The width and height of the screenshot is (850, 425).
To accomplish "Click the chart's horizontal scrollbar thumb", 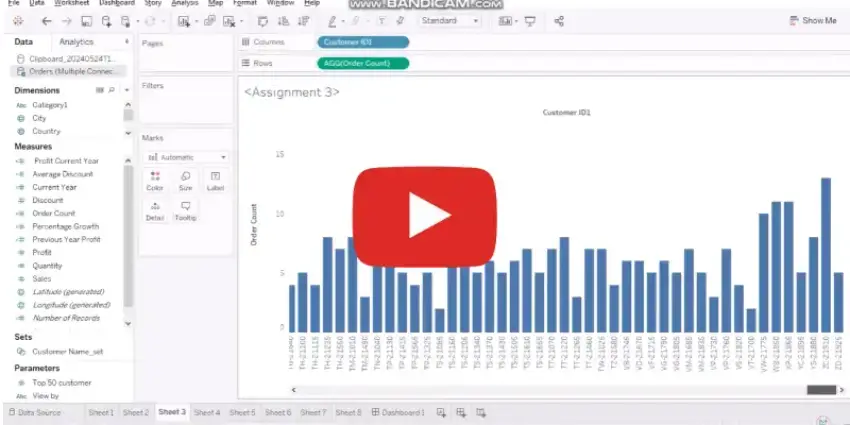I will pos(820,389).
